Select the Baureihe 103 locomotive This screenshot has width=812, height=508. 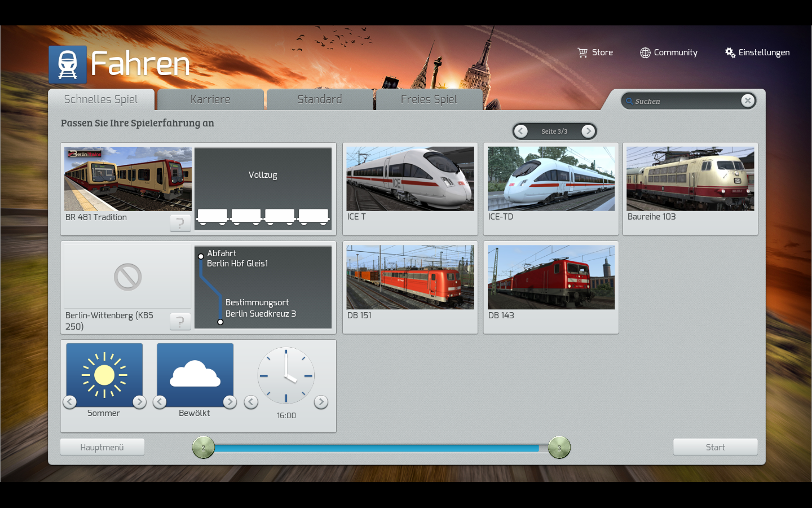690,189
